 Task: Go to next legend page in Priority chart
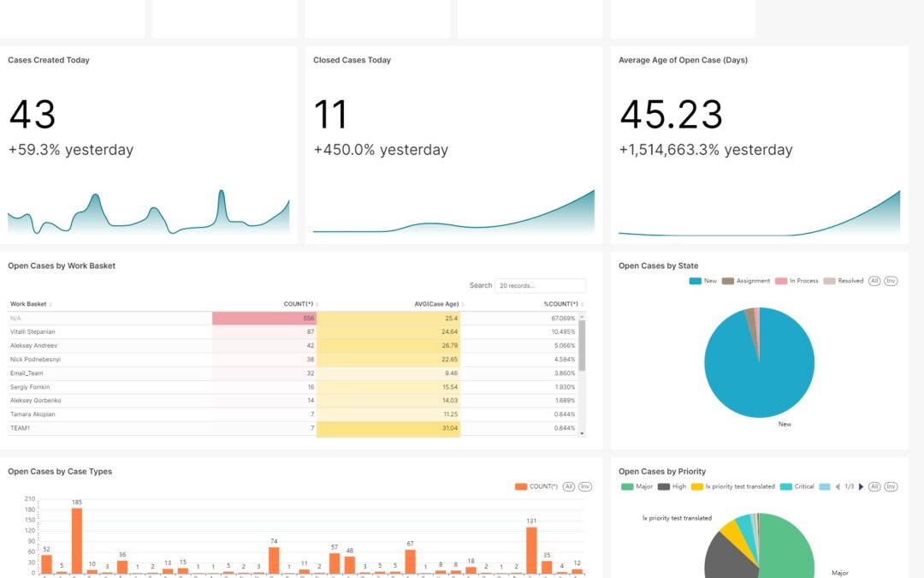point(861,487)
